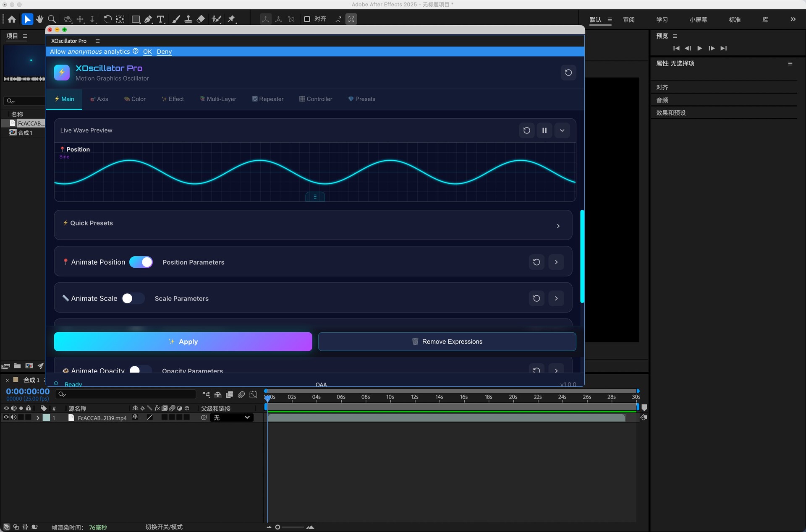Viewport: 806px width, 532px height.
Task: Click the timeline layer search field
Action: tap(126, 394)
